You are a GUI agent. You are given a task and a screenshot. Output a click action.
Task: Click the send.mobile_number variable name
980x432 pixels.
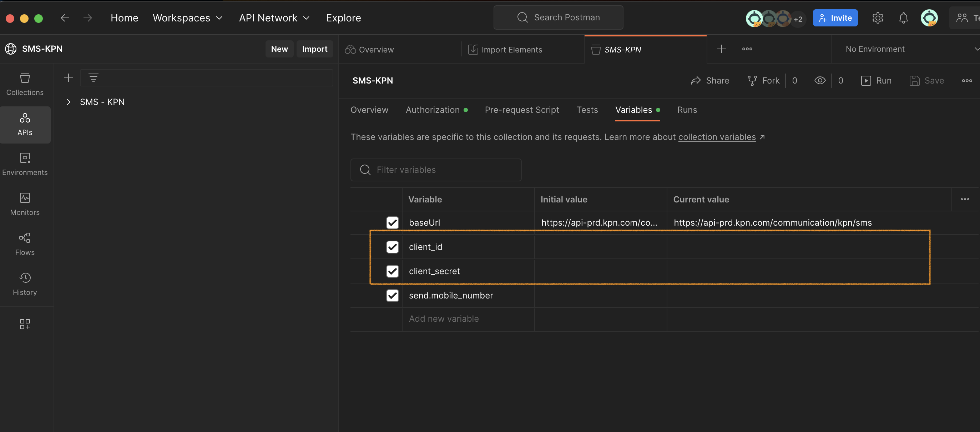click(451, 295)
